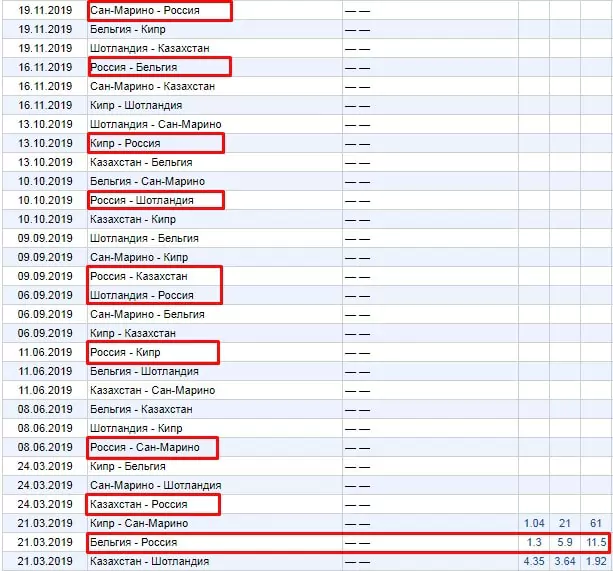
Task: Click date 08.06.2019 in Россия - Сан-Марино row
Action: click(x=45, y=447)
